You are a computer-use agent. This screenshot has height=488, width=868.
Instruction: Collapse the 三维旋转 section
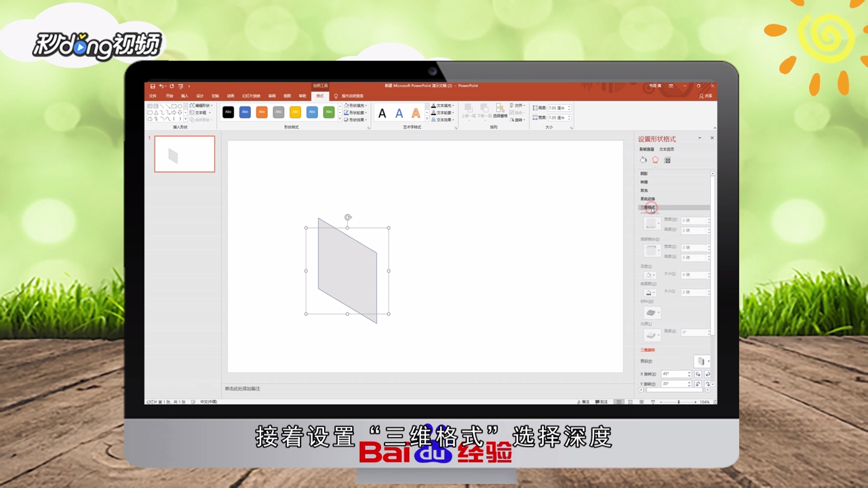[x=648, y=350]
